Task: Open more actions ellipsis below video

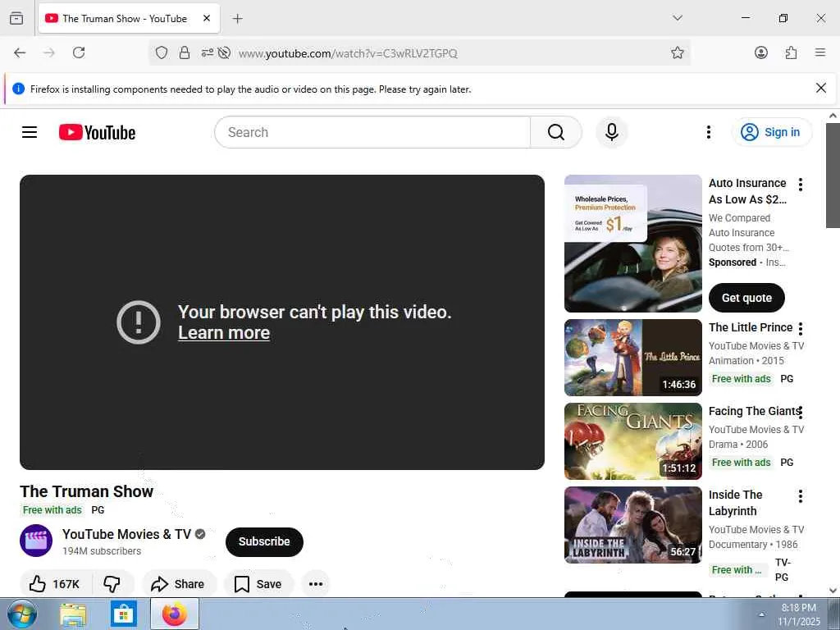Action: pyautogui.click(x=316, y=584)
